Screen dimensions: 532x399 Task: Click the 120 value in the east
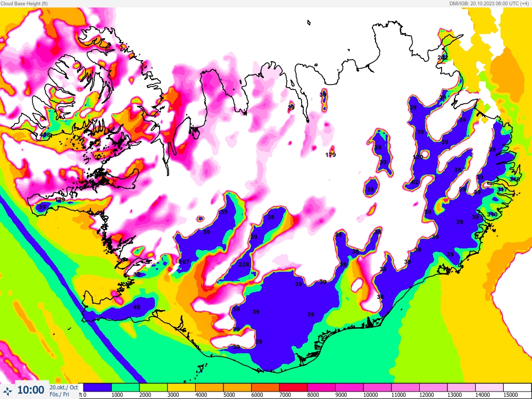coord(418,157)
